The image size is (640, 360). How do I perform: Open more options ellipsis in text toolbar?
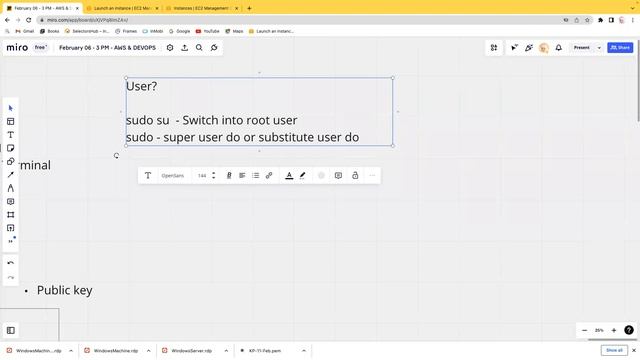[372, 176]
